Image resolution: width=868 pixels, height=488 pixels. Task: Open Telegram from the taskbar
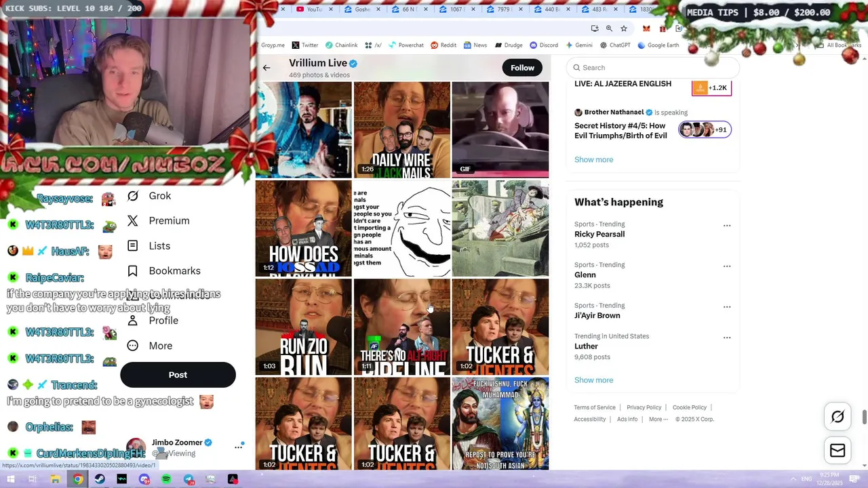coord(189,479)
